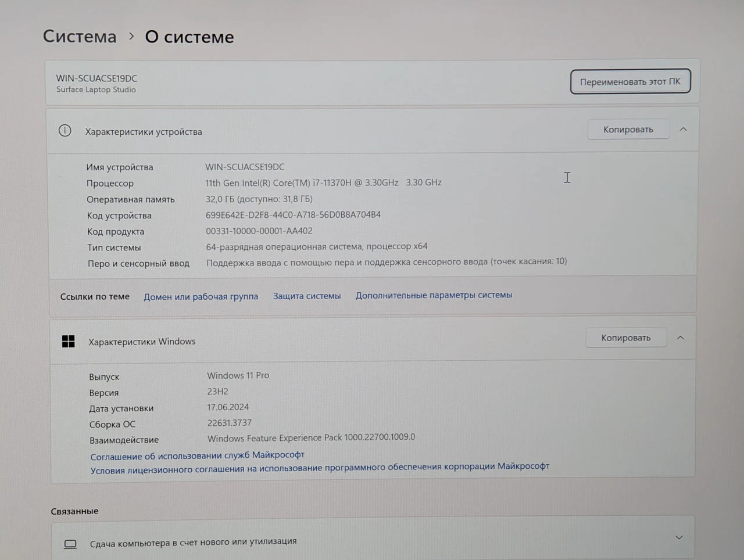744x560 pixels.
Task: Select RAM value 32,0 ГБ text
Action: click(259, 199)
